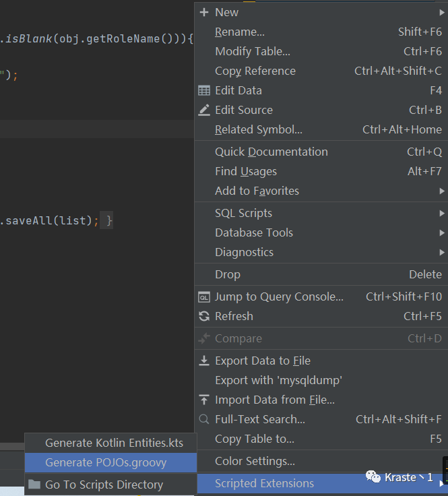Click the Go To Scripts Directory folder icon
This screenshot has height=496, width=448.
[34, 485]
